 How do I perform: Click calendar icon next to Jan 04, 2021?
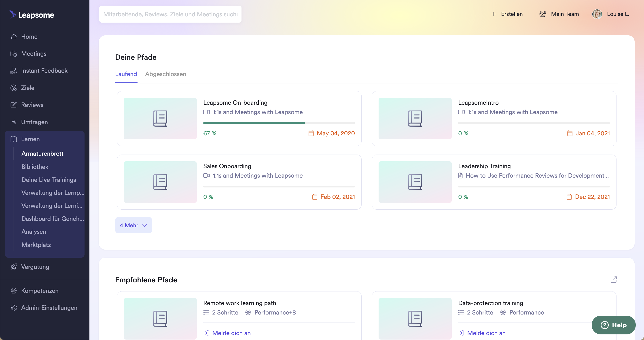(570, 133)
